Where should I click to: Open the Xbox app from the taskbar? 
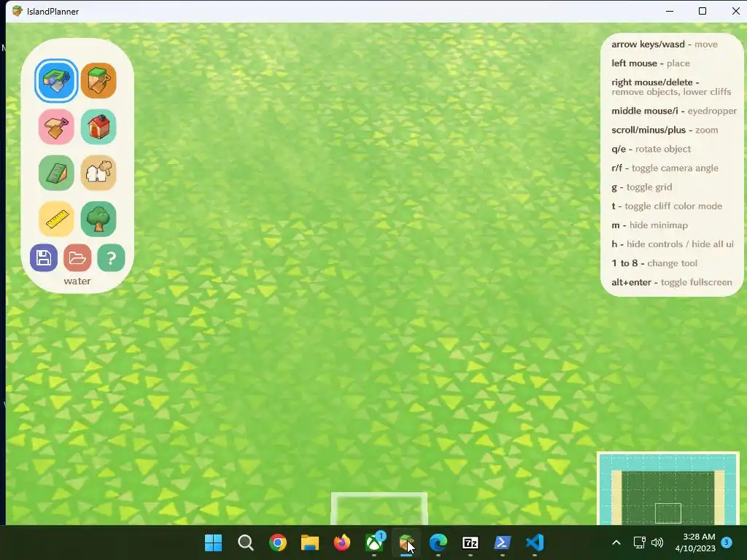pos(374,542)
